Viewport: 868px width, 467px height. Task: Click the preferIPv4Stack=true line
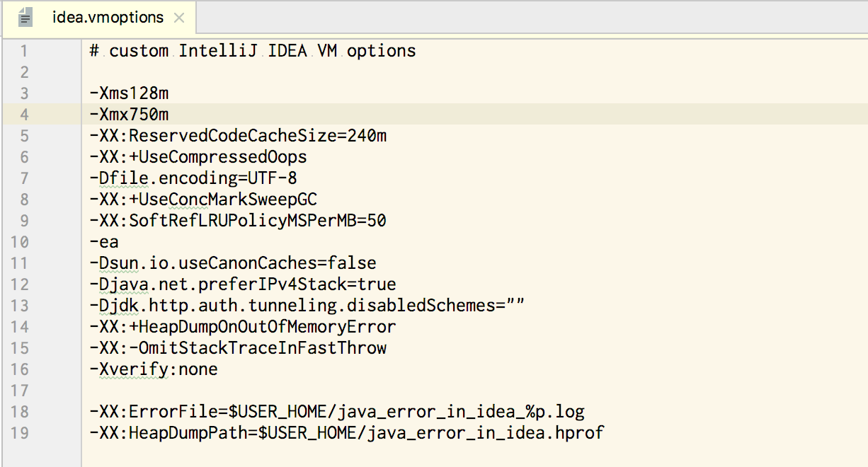tap(243, 284)
